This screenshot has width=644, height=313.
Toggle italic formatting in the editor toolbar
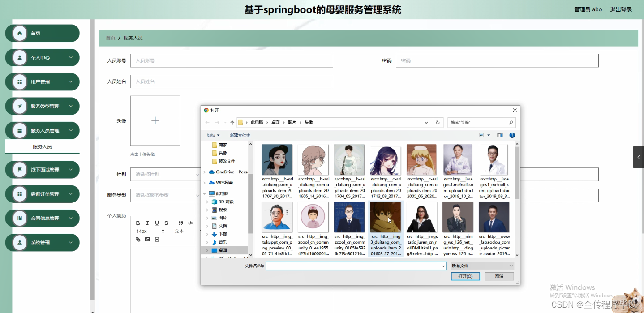click(x=147, y=223)
